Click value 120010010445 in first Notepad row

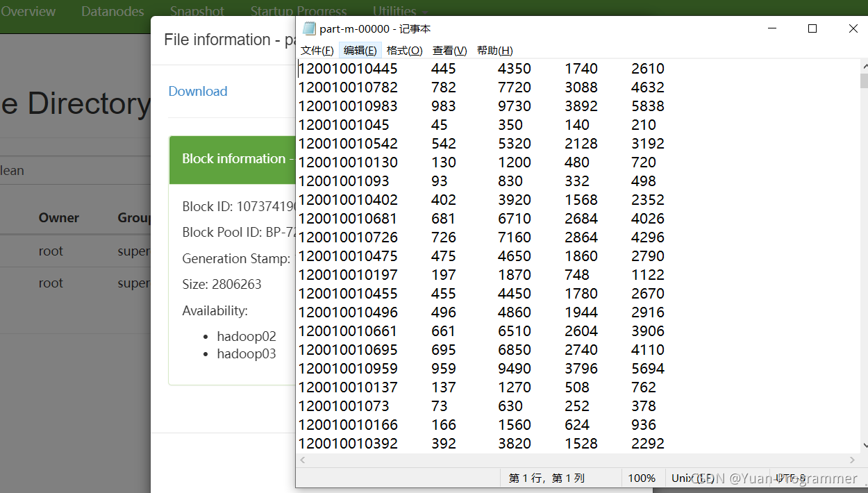point(348,69)
